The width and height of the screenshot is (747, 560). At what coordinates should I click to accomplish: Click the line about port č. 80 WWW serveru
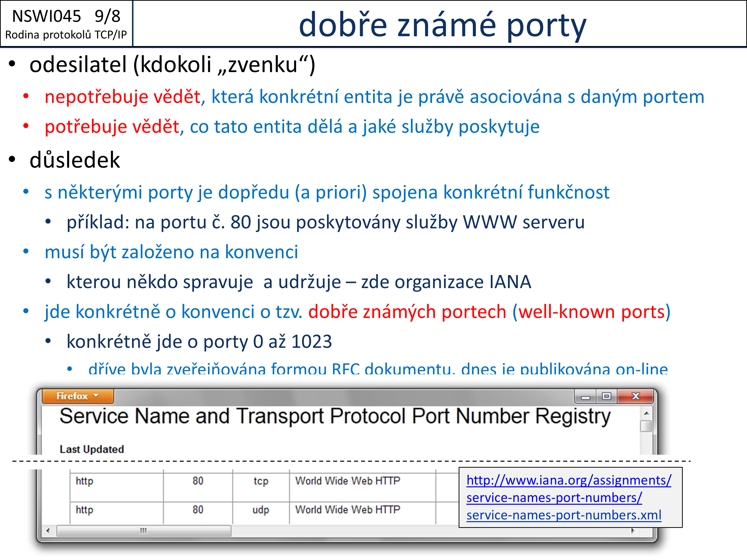click(x=325, y=223)
